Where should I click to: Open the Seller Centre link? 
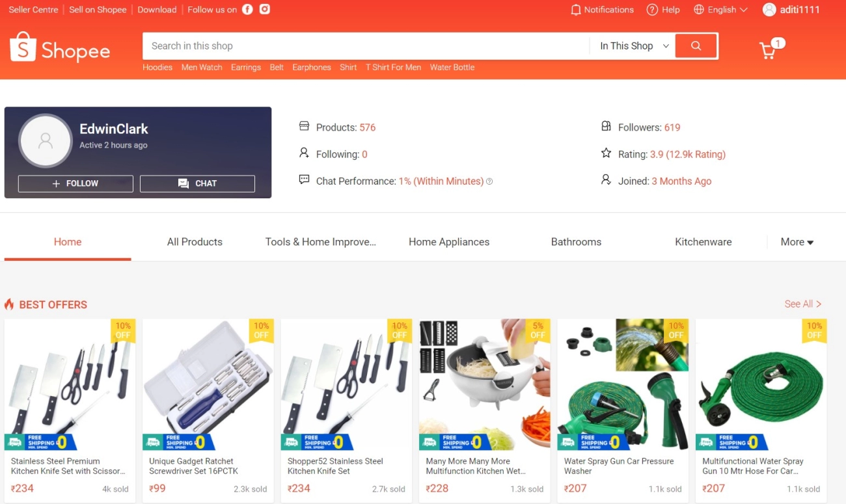point(33,10)
